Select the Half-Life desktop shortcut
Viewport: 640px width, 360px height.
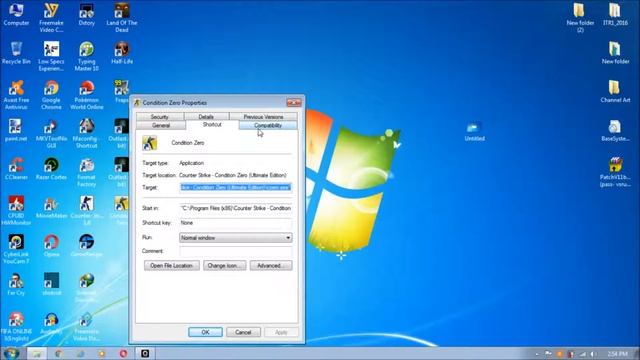[122, 53]
